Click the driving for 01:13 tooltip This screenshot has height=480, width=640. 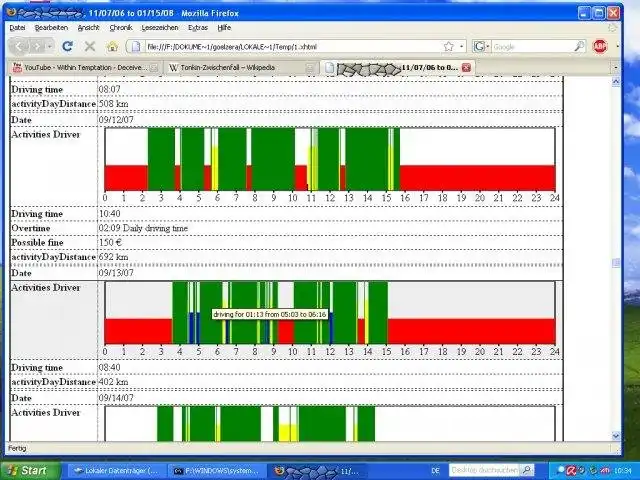click(270, 314)
